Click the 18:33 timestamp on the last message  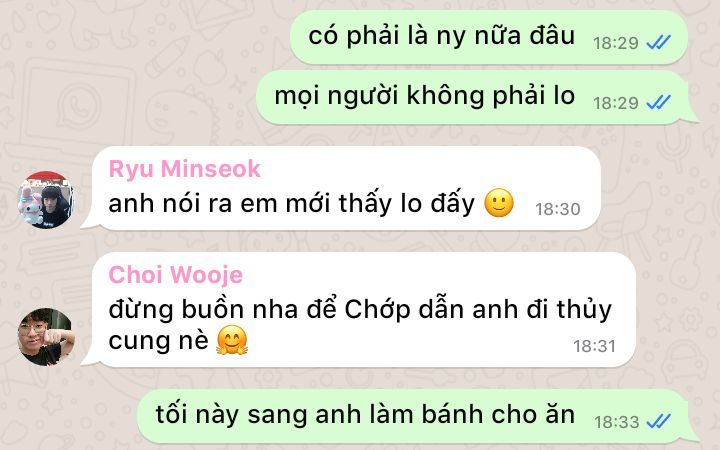click(x=616, y=422)
